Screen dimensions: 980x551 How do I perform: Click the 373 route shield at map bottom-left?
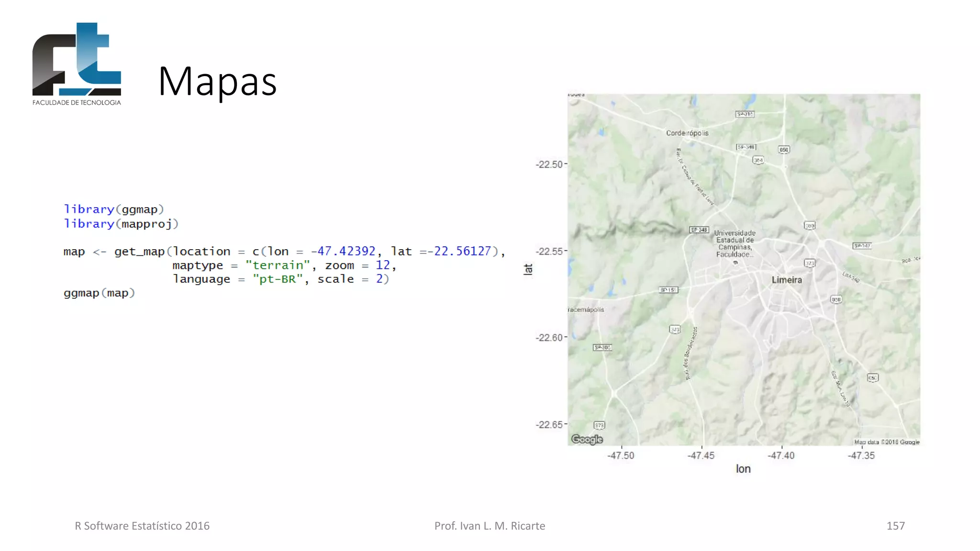click(x=599, y=425)
